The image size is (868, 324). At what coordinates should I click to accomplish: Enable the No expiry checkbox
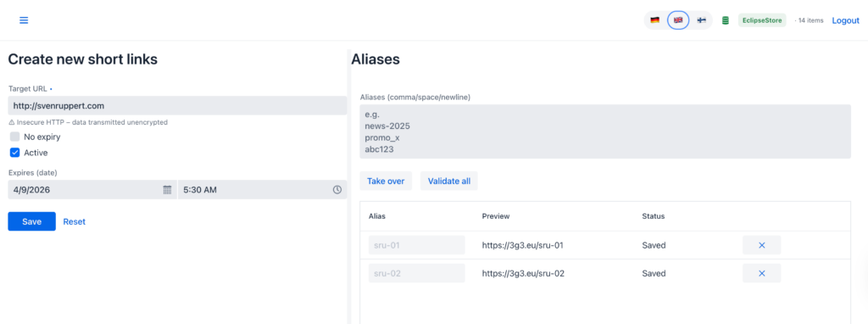click(15, 137)
